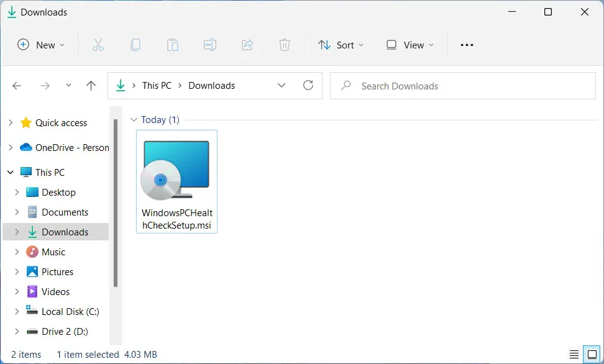Select This PC in address breadcrumb

157,86
